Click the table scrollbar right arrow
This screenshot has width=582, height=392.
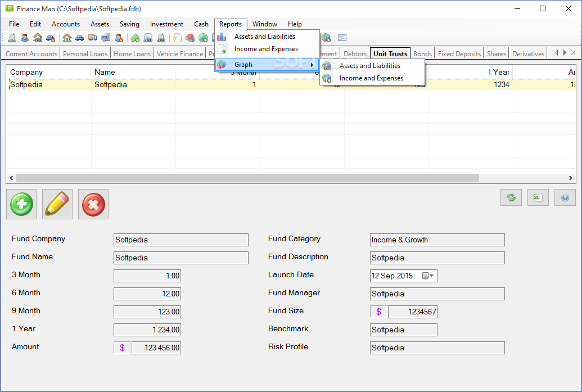(x=571, y=178)
